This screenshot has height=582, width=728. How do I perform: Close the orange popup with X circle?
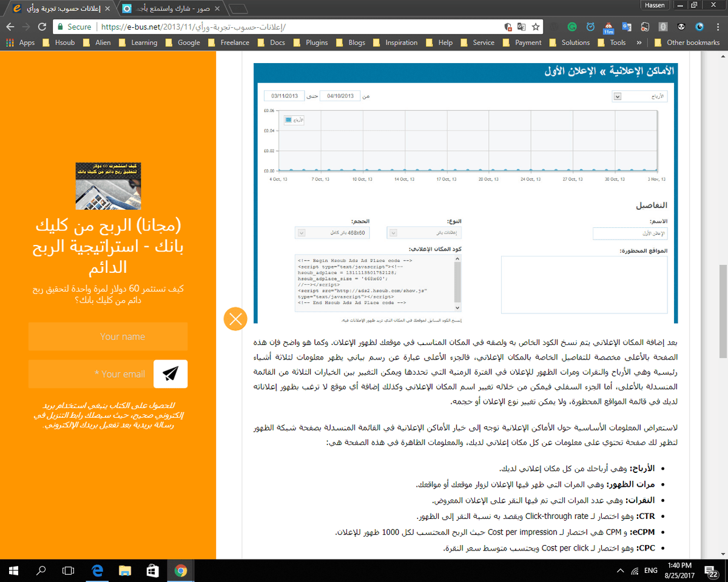pos(235,318)
